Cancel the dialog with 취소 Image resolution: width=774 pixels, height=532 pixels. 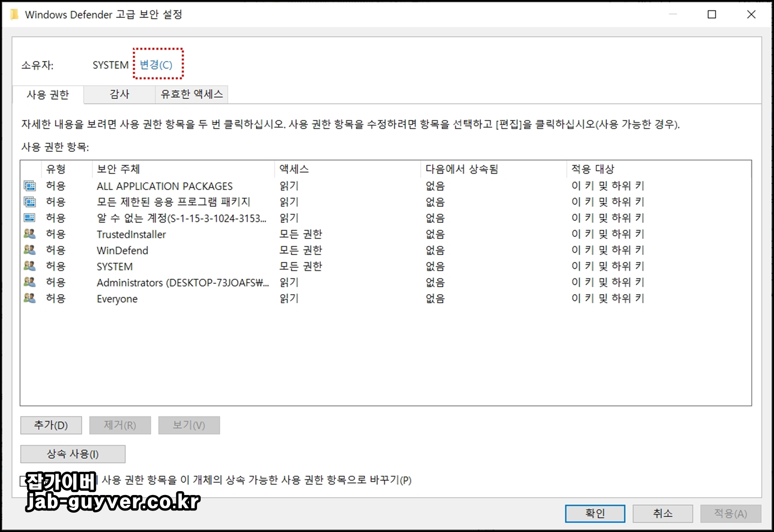click(663, 514)
